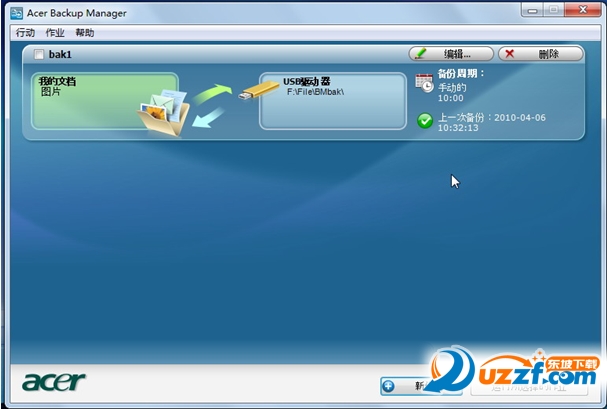Image resolution: width=607 pixels, height=409 pixels.
Task: Click the 手动的 schedule value
Action: pyautogui.click(x=452, y=87)
